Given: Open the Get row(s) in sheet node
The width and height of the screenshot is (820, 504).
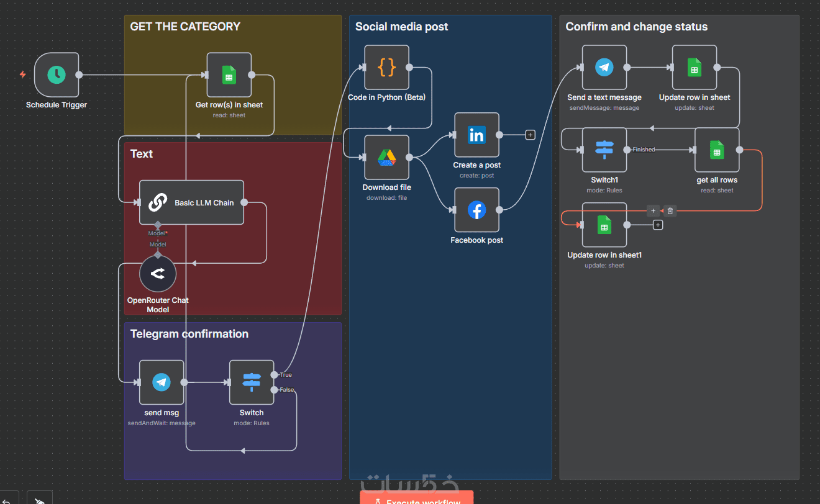Looking at the screenshot, I should point(229,74).
